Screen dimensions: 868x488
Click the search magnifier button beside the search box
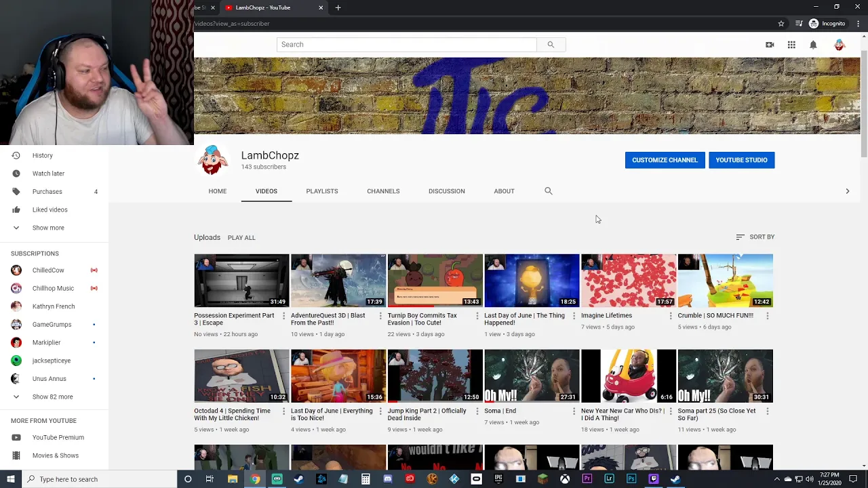pos(551,45)
